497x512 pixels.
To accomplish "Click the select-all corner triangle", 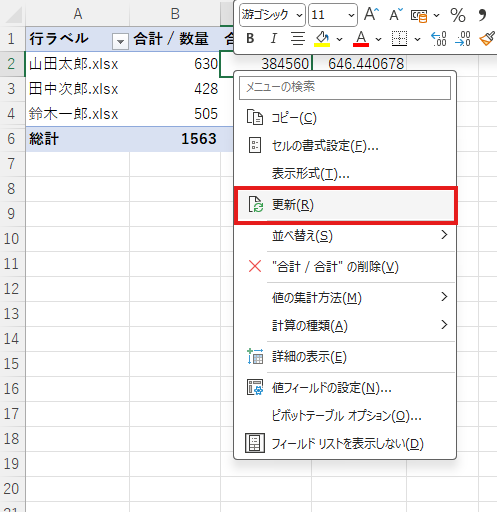I will pyautogui.click(x=13, y=15).
